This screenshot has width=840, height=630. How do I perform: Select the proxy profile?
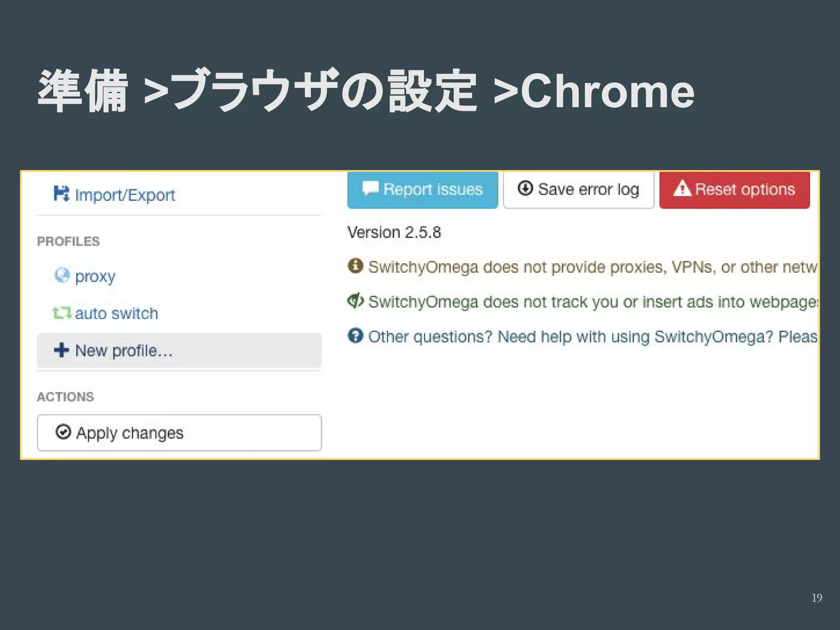point(85,276)
